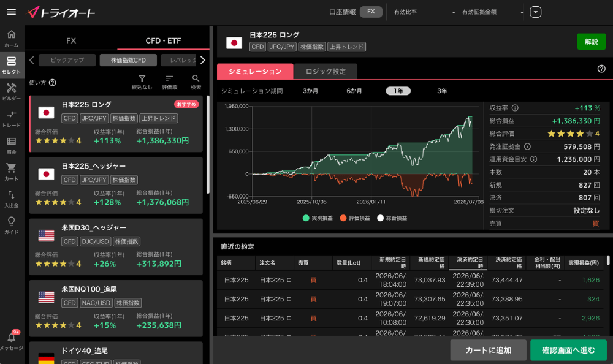This screenshot has width=613, height=364.
Task: Expand the account info dropdown arrow
Action: (x=535, y=12)
